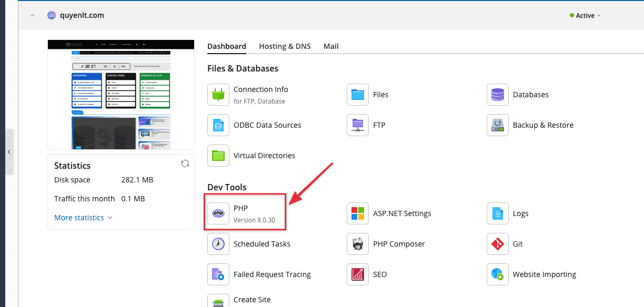644x307 pixels.
Task: Click the Virtual Directories folder icon
Action: [x=218, y=156]
